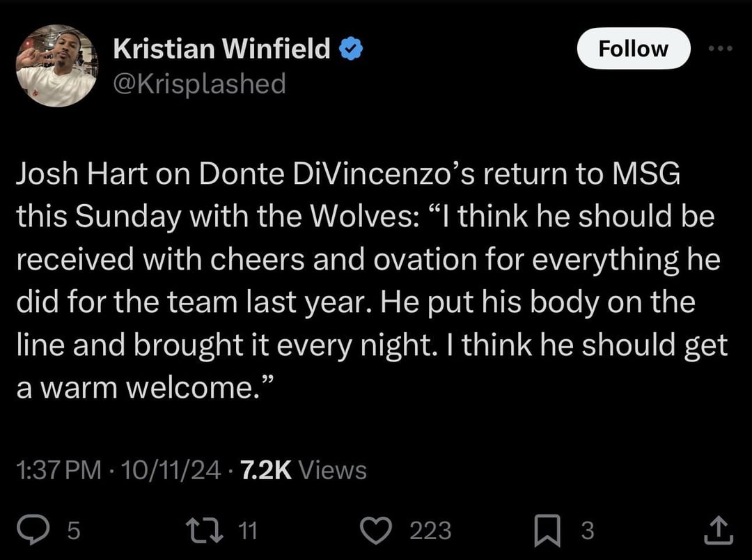Click the repost count of 11

coord(248,531)
